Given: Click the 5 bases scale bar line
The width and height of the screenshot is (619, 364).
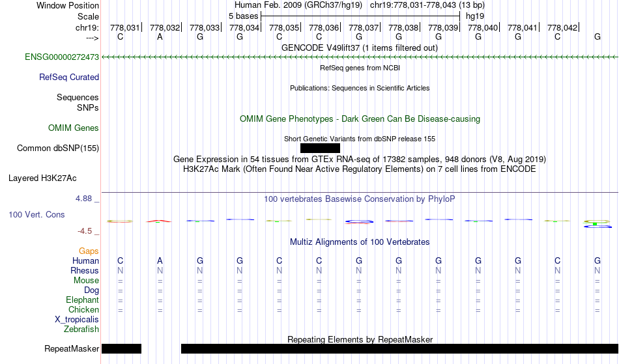Looking at the screenshot, I should [360, 16].
